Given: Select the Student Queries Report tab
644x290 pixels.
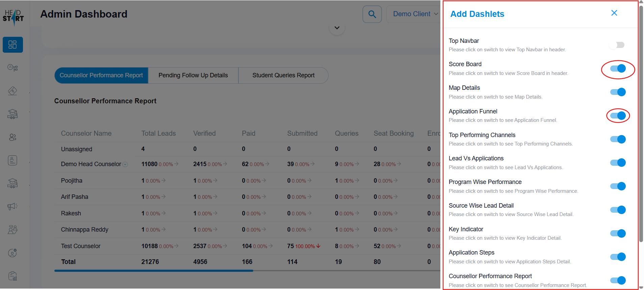Looking at the screenshot, I should (x=283, y=75).
